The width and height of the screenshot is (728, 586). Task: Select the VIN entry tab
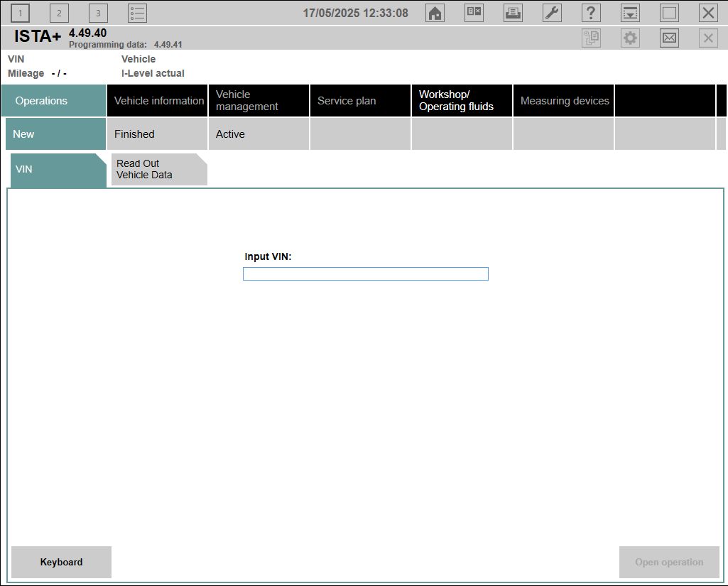click(58, 170)
